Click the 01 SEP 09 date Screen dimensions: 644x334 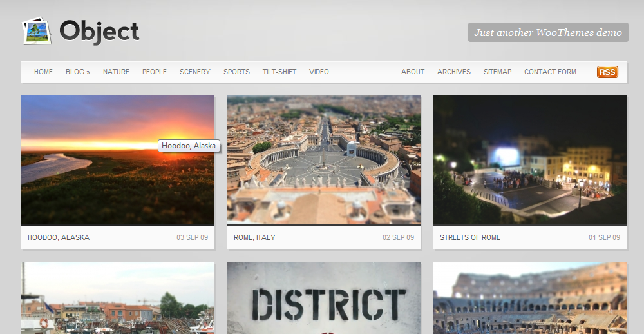point(605,237)
